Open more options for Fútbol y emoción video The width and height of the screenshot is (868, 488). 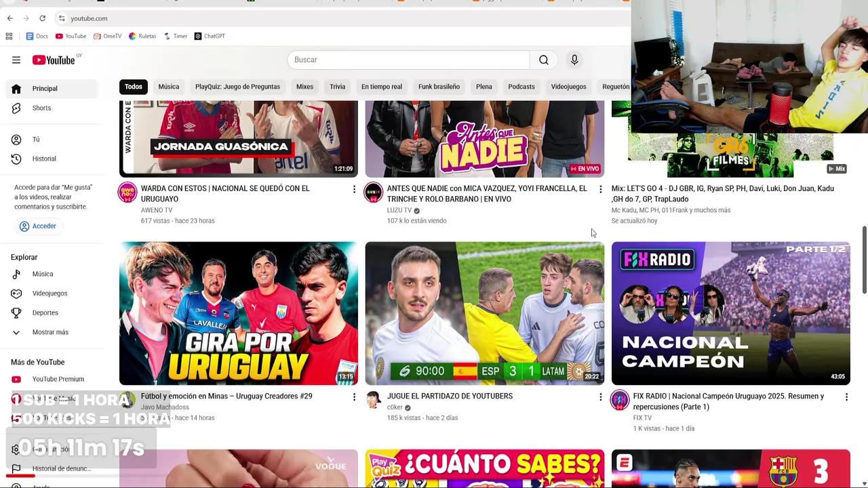tap(354, 396)
